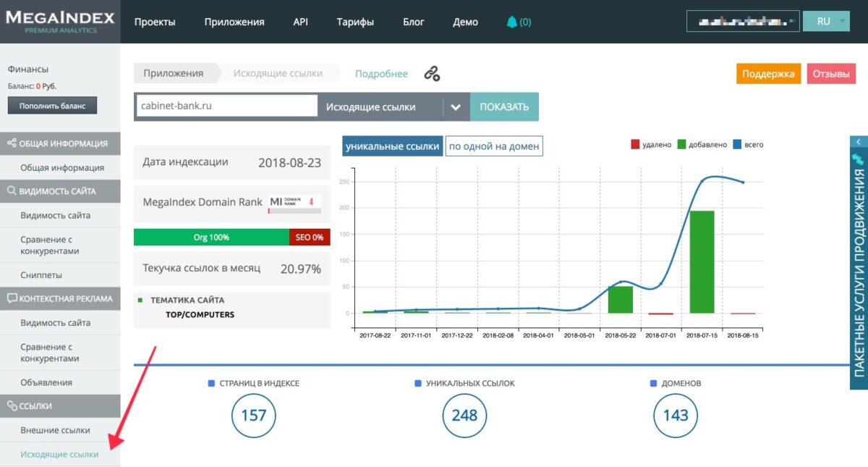The image size is (868, 467).
Task: Switch to уникальные ссылки chart tab
Action: pos(392,146)
